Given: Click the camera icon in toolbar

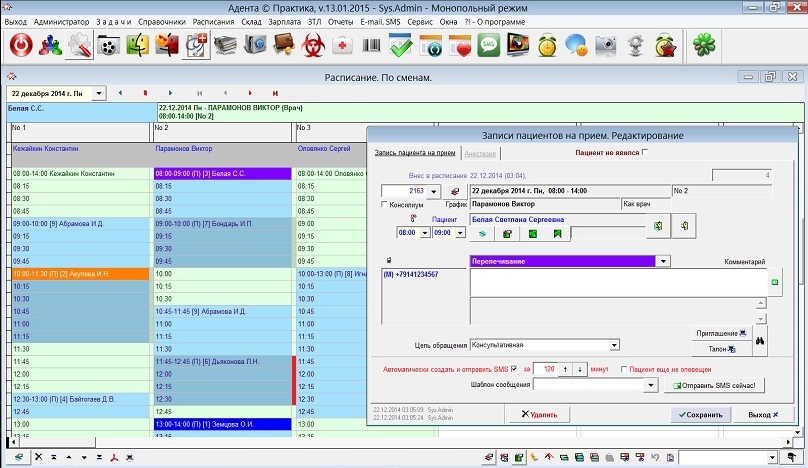Looking at the screenshot, I should [x=605, y=45].
